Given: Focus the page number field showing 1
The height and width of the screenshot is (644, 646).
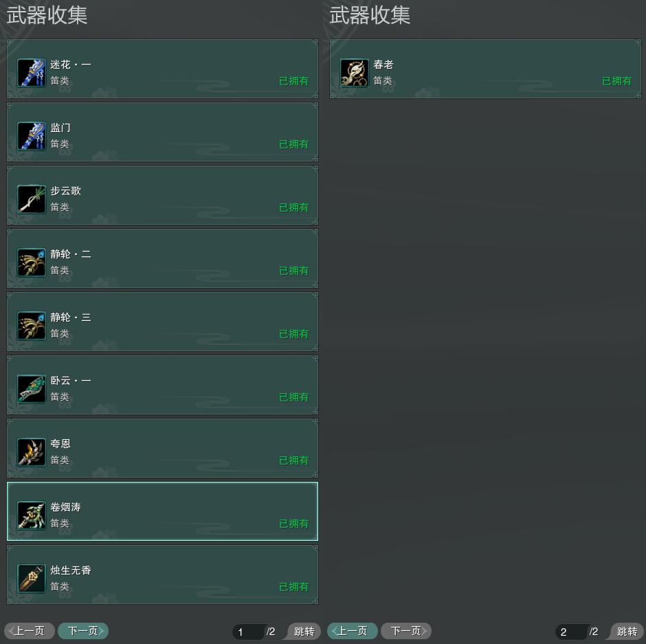Looking at the screenshot, I should pyautogui.click(x=248, y=632).
